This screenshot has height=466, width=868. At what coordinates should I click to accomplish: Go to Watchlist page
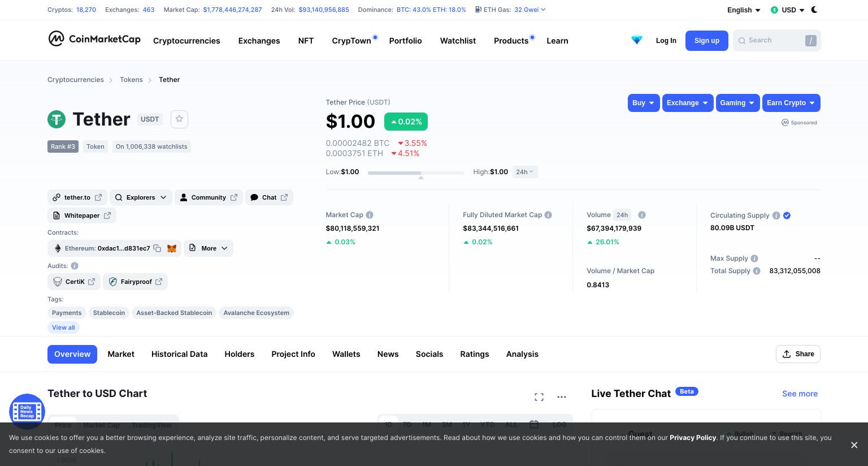click(458, 41)
